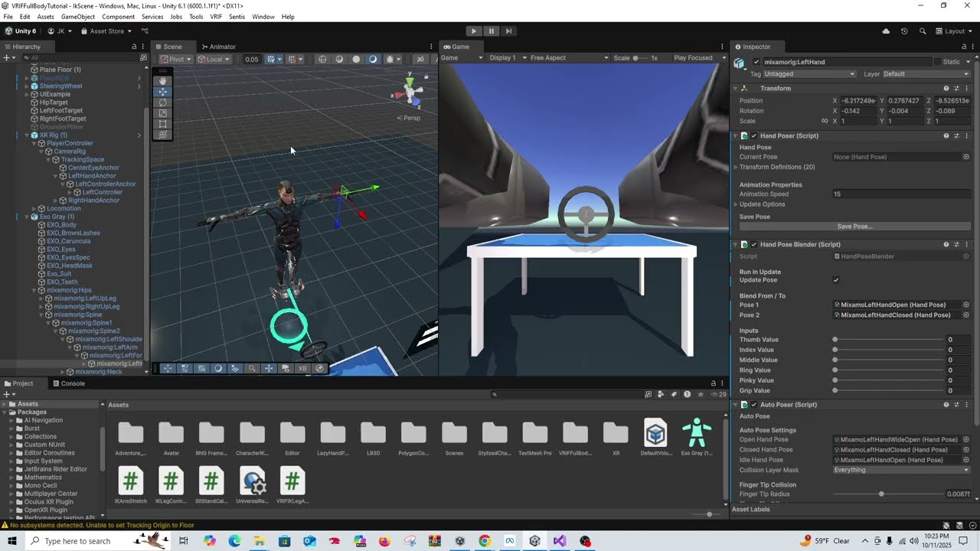This screenshot has height=551, width=980.
Task: Open the Asset Store button
Action: pos(106,31)
